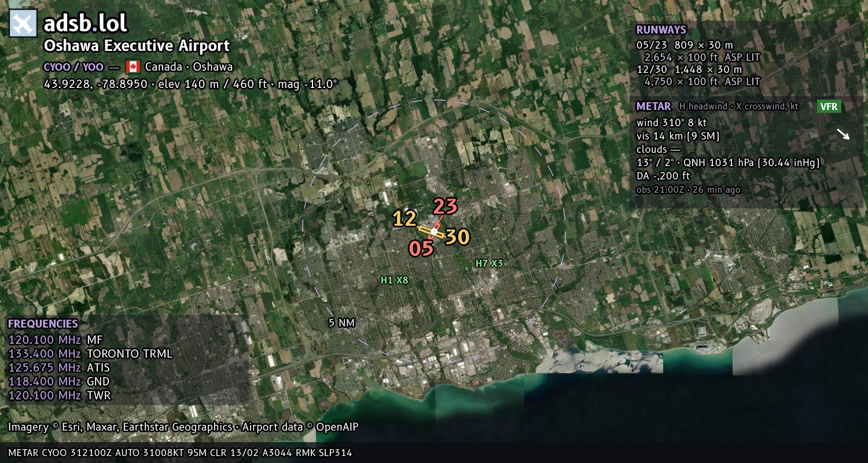Click the 120.100 MHz MF frequency row

[x=55, y=340]
